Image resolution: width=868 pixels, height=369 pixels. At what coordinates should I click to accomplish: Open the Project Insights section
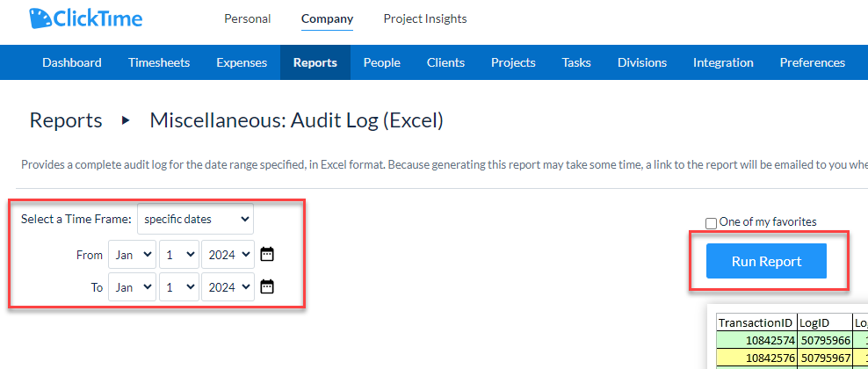425,18
